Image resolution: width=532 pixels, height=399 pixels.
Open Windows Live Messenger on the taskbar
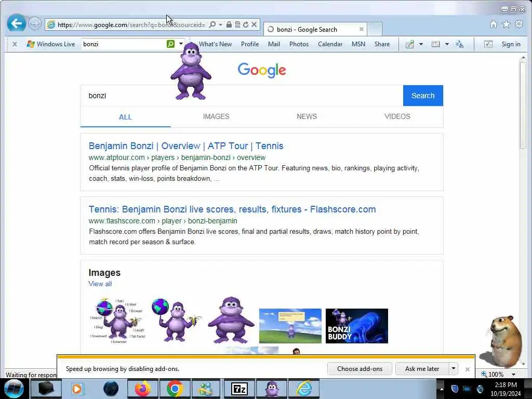[x=206, y=389]
